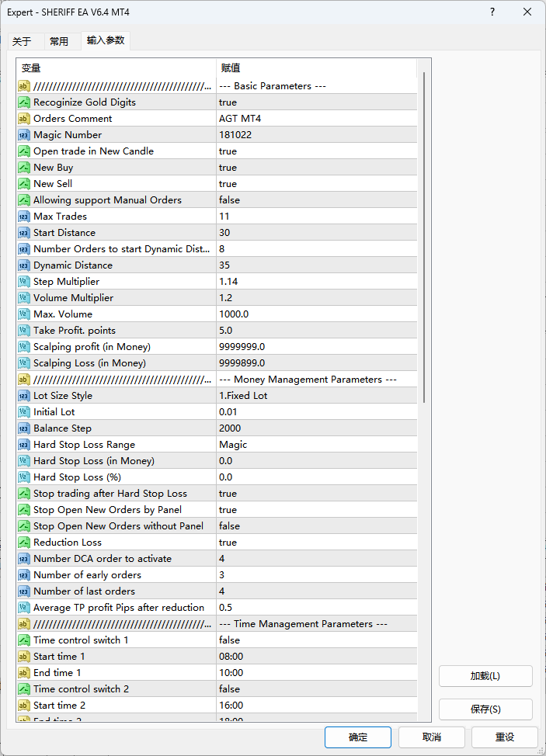The height and width of the screenshot is (756, 546).
Task: Click the Recognize Gold Digits boolean icon
Action: tap(24, 102)
